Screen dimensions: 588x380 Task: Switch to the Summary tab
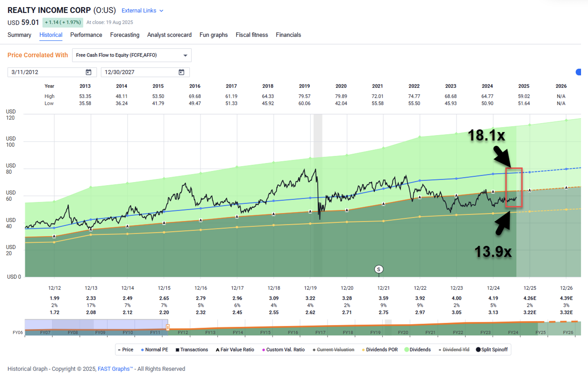pyautogui.click(x=19, y=35)
